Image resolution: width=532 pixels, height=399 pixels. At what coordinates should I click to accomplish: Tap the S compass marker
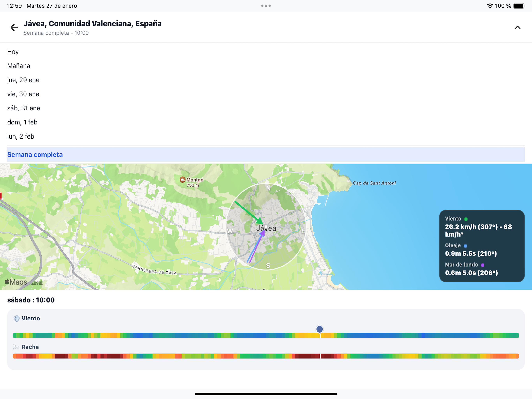[x=268, y=266]
